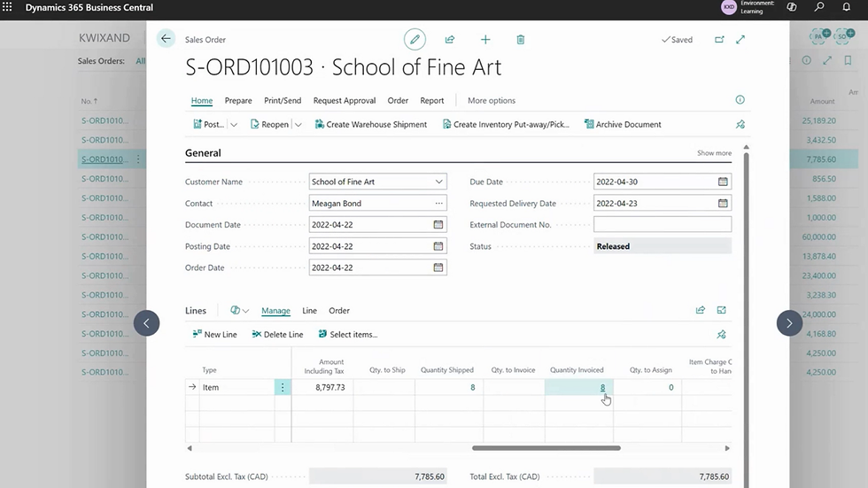Screen dimensions: 868x488
Task: Click the horizontal scrollbar in Lines grid
Action: click(x=546, y=448)
